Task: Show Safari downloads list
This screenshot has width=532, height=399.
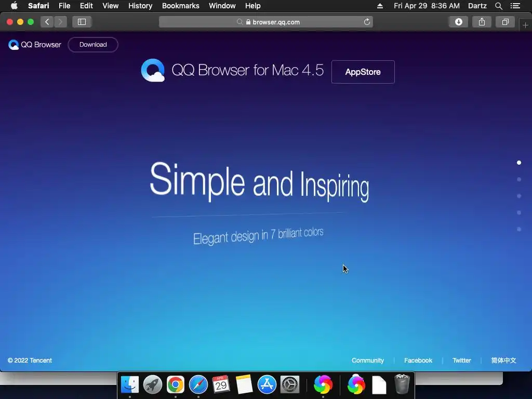Action: pyautogui.click(x=458, y=22)
